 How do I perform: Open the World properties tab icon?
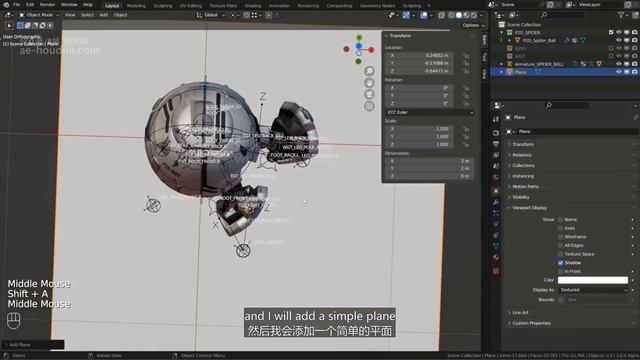tap(496, 178)
